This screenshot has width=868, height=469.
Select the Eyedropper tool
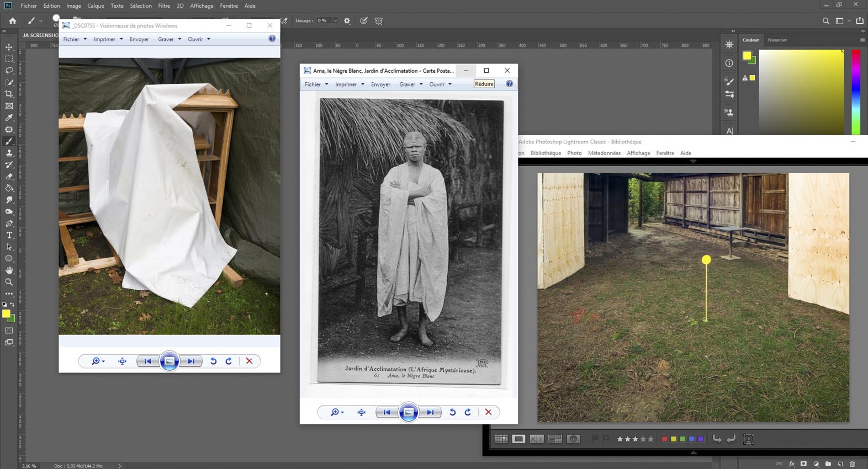point(9,118)
